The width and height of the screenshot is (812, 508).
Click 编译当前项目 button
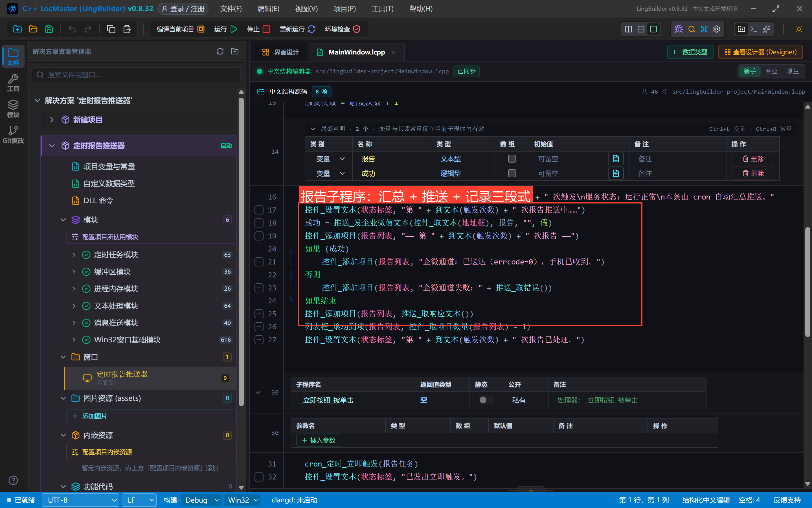pos(181,29)
